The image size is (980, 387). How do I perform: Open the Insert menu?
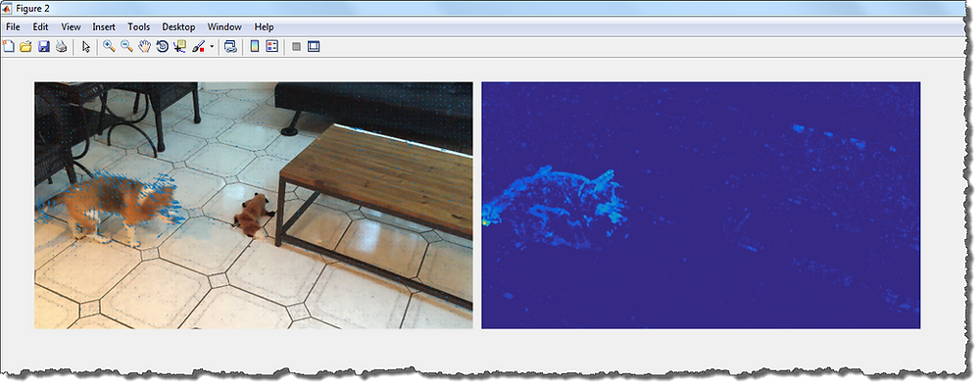point(104,26)
